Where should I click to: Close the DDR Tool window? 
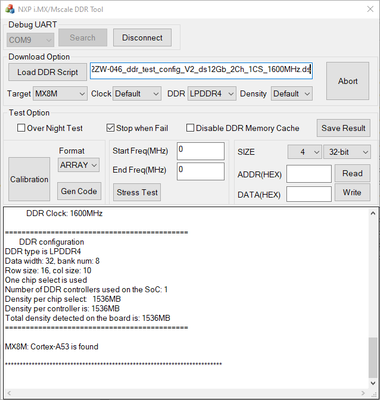370,9
